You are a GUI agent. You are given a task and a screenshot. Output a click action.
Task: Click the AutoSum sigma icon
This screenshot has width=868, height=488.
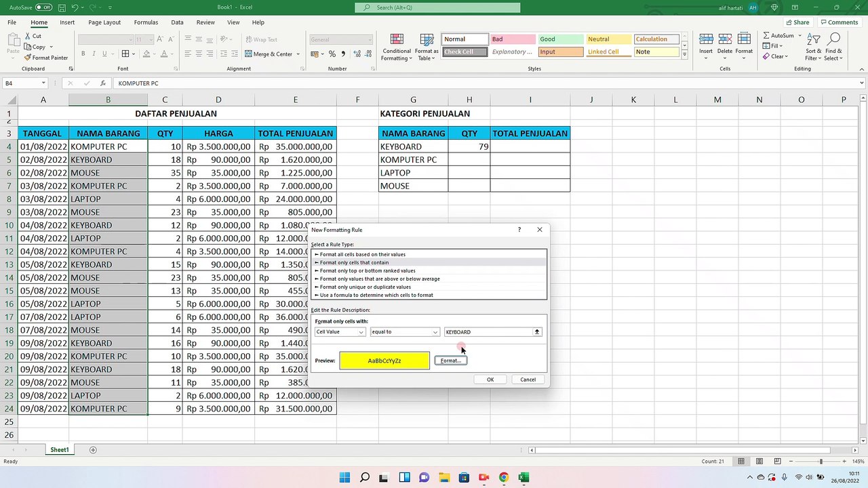point(766,35)
